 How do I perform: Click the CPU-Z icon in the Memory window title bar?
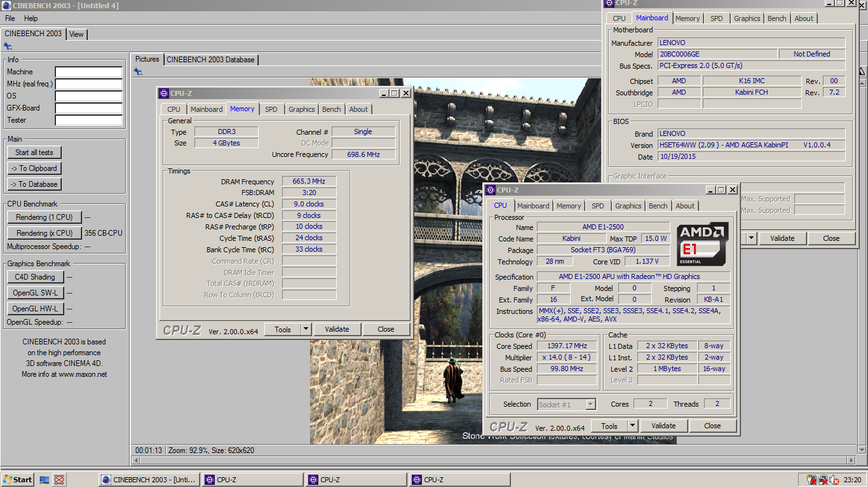[164, 93]
